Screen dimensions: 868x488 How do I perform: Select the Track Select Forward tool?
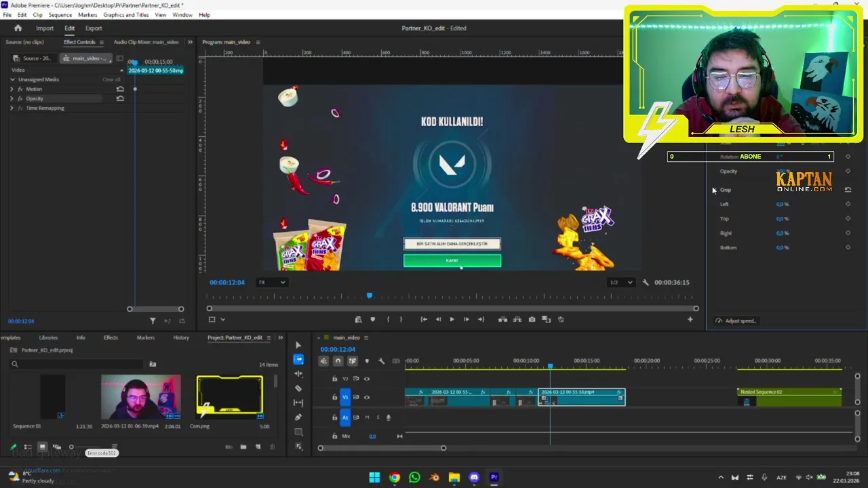298,359
